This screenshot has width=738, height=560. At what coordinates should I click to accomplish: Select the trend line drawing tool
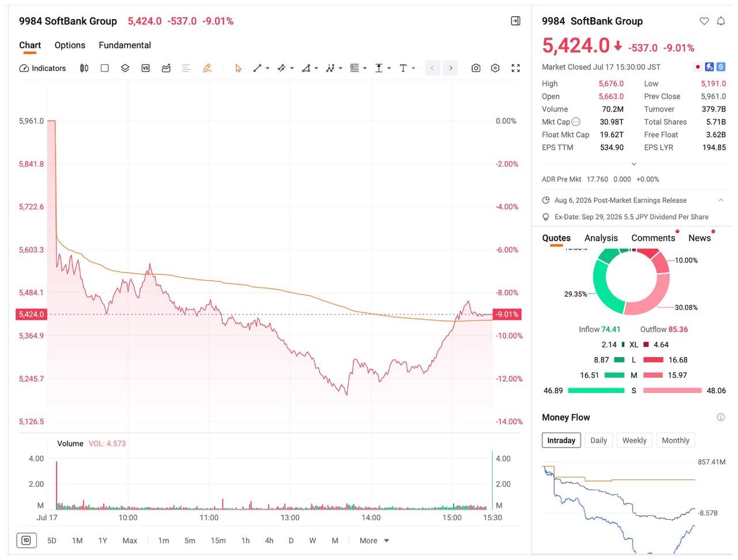pos(258,68)
